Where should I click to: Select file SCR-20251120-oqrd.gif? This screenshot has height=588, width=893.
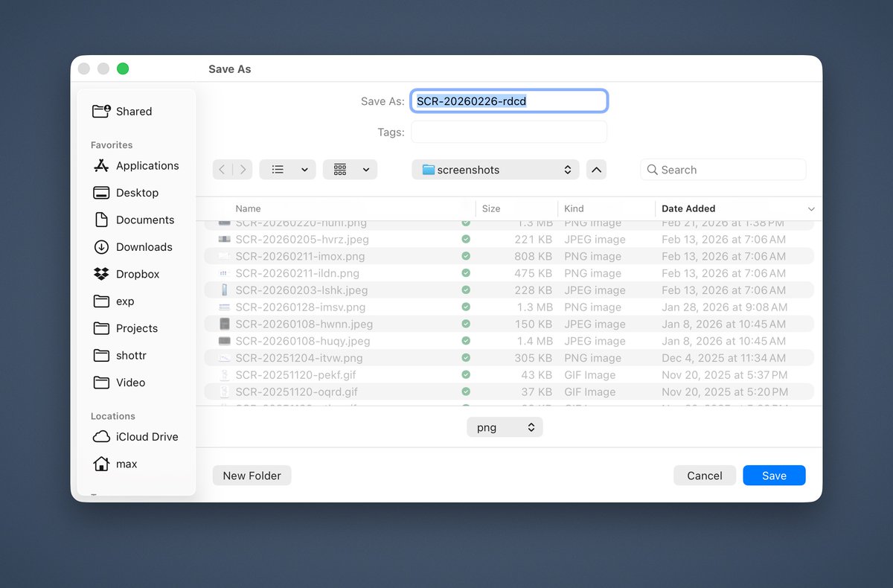pyautogui.click(x=508, y=392)
